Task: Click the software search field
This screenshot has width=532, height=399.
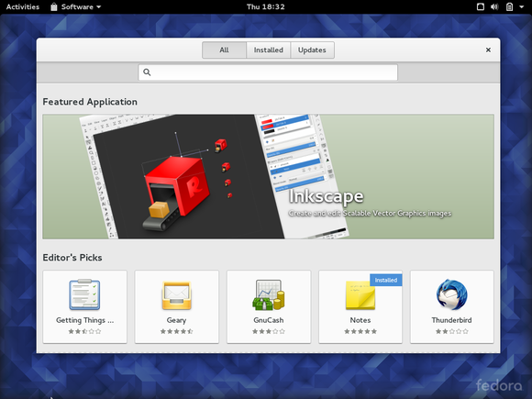Action: click(268, 72)
